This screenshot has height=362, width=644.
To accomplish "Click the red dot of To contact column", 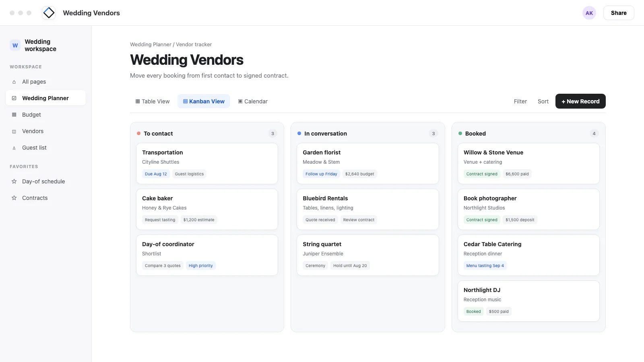I will click(x=138, y=134).
